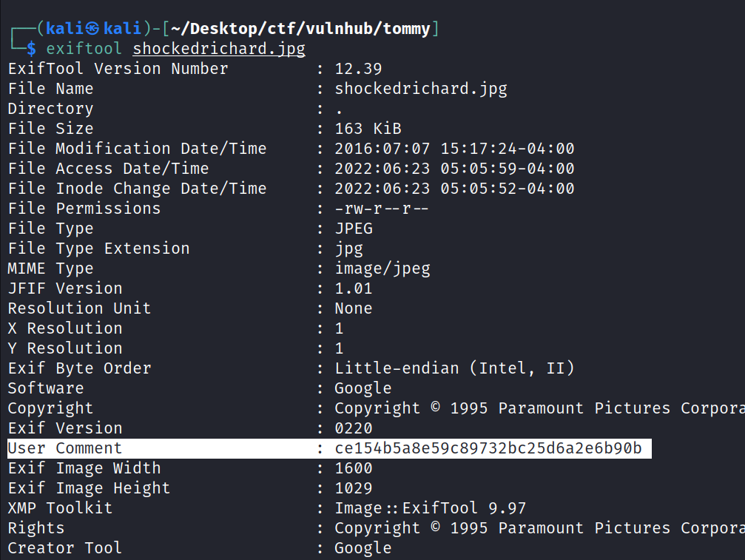Click the XMP Toolkit value text
This screenshot has height=560, width=745.
click(430, 508)
